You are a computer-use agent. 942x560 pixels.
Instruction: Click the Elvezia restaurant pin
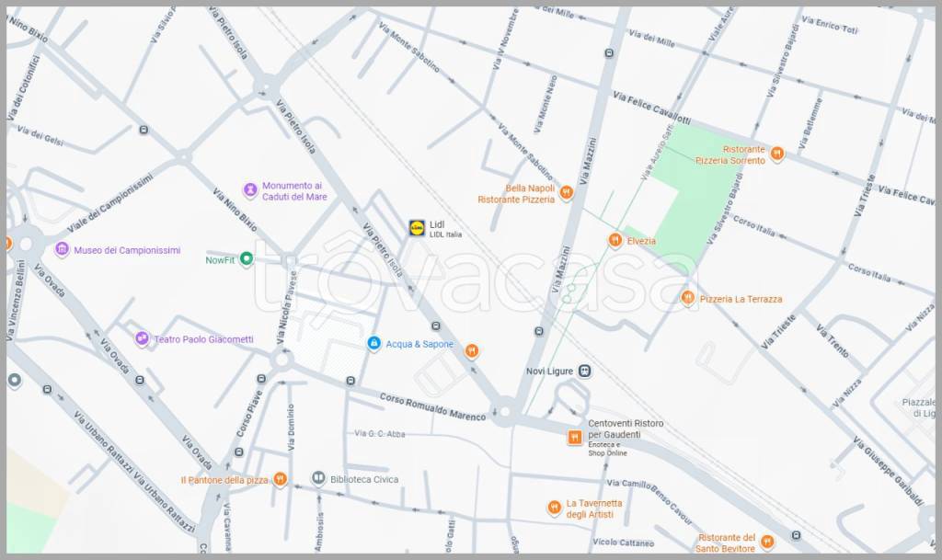tap(615, 241)
